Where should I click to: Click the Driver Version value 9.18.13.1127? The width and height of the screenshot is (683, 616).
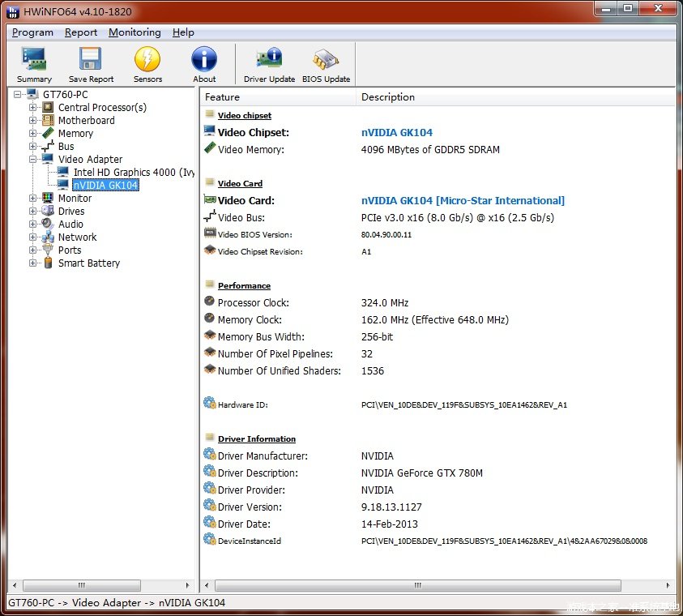coord(391,507)
